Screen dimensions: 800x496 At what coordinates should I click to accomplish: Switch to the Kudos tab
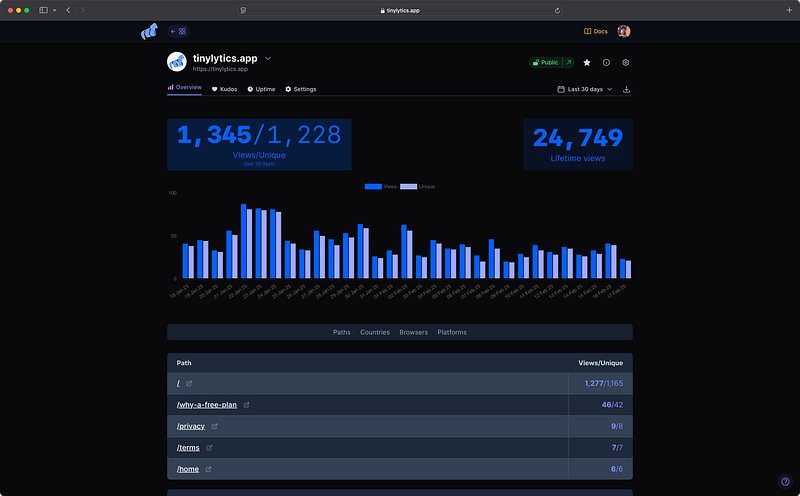[x=224, y=89]
